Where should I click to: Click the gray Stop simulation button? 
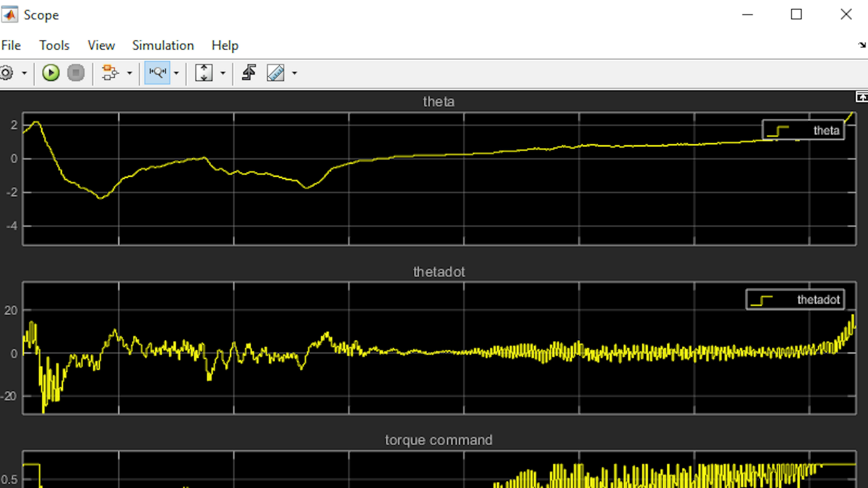76,73
